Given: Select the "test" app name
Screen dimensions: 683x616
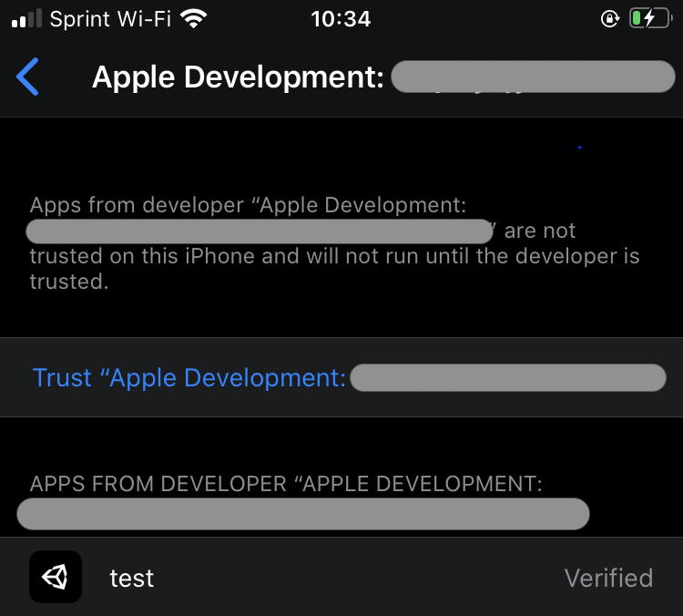Looking at the screenshot, I should point(131,578).
